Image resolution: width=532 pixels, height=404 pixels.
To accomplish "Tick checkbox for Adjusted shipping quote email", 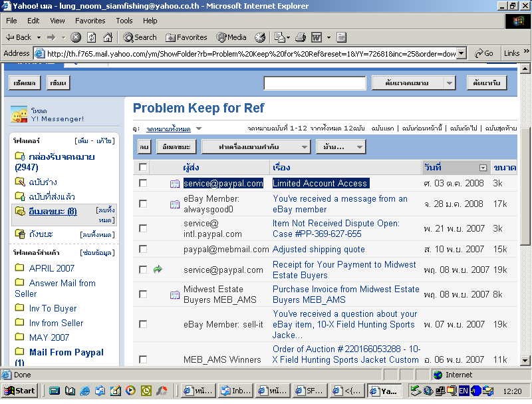I will click(x=143, y=249).
